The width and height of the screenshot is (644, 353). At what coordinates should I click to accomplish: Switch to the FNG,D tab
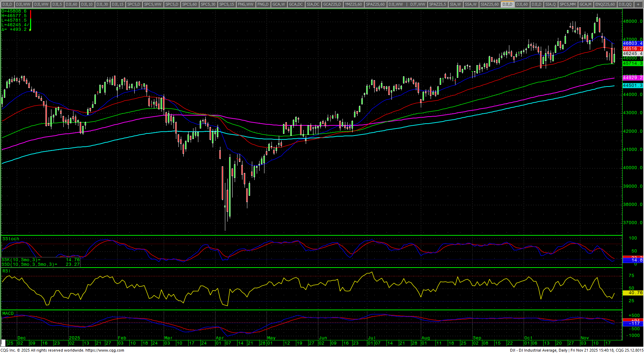pyautogui.click(x=263, y=4)
